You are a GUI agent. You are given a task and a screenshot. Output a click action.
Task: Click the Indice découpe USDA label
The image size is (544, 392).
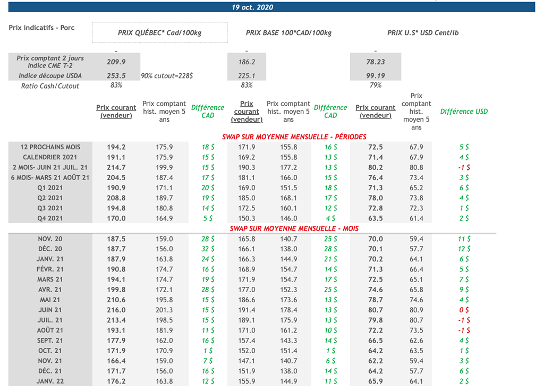coord(50,76)
